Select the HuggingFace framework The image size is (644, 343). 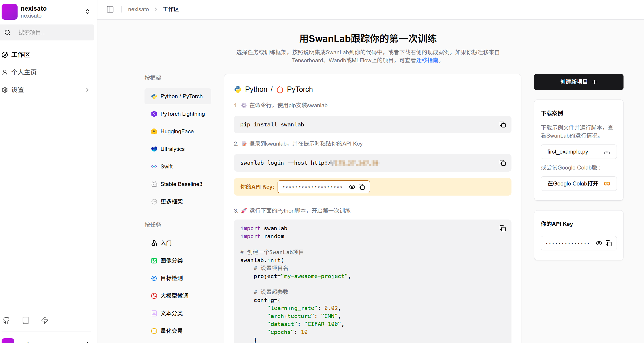click(x=177, y=131)
